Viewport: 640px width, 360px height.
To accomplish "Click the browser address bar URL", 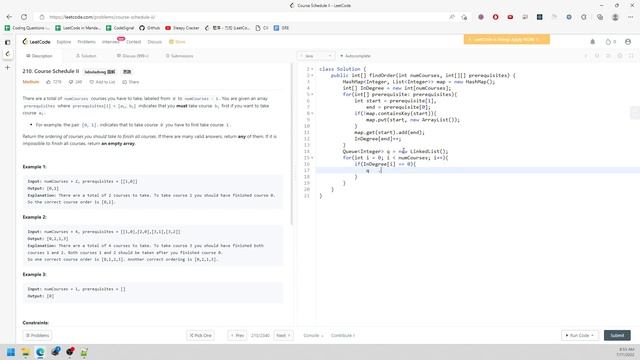I will tap(102, 17).
